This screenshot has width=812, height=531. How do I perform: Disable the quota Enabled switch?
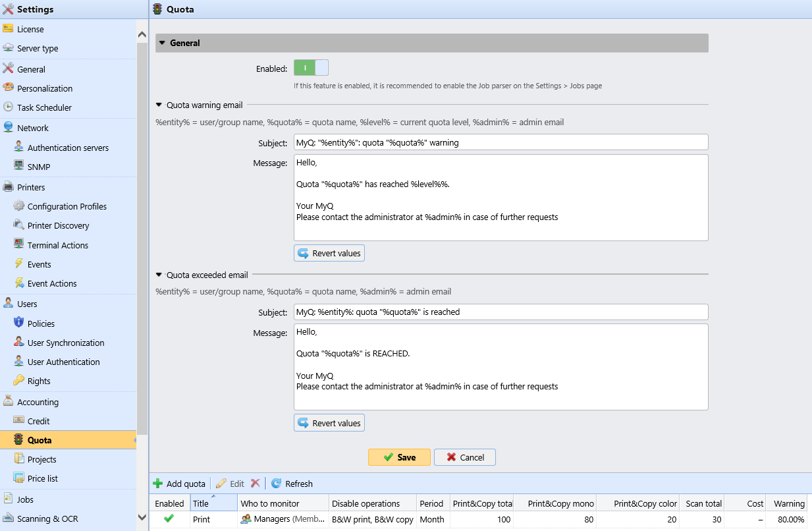click(311, 67)
